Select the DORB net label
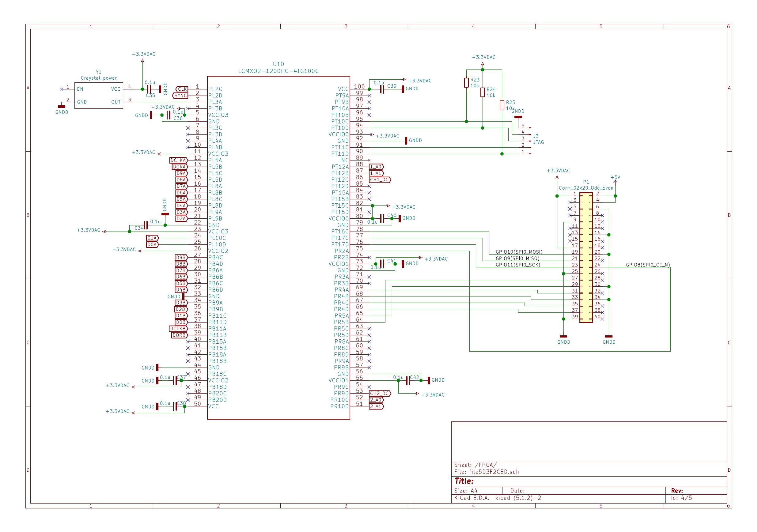 [180, 335]
